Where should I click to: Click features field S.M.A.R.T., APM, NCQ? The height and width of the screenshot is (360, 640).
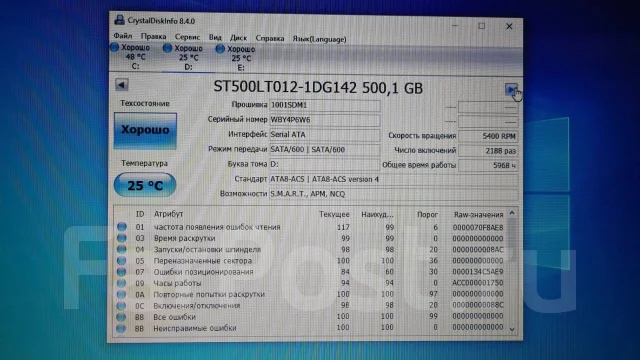coord(393,194)
